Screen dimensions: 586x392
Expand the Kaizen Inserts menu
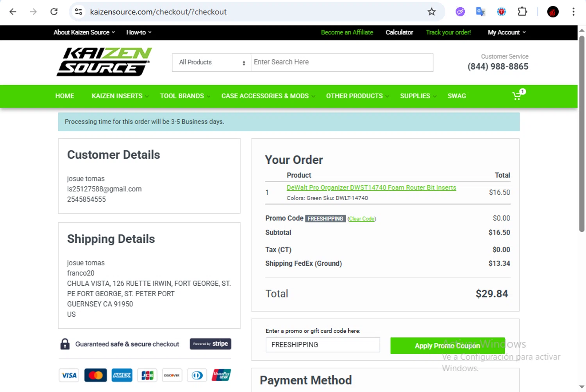(120, 96)
